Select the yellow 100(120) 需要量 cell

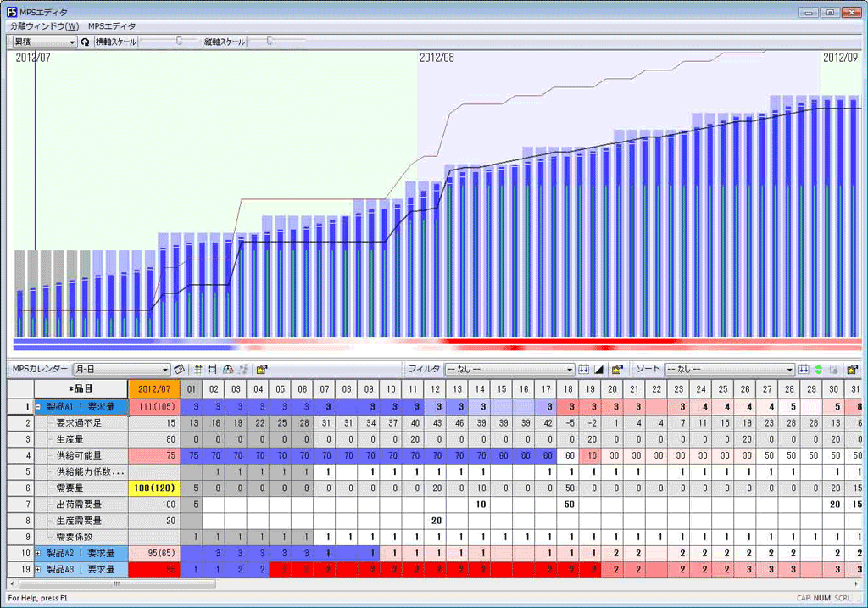pos(154,488)
